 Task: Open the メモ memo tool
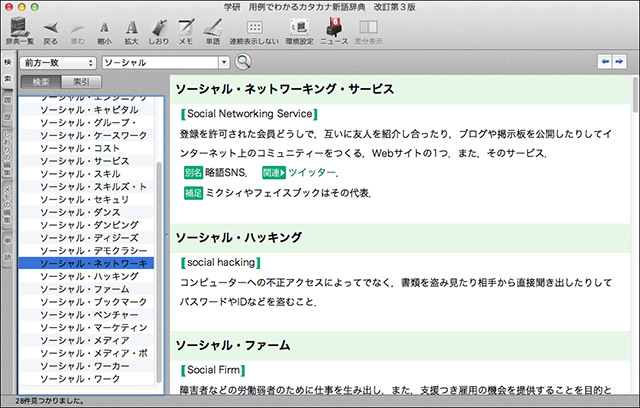pyautogui.click(x=186, y=31)
